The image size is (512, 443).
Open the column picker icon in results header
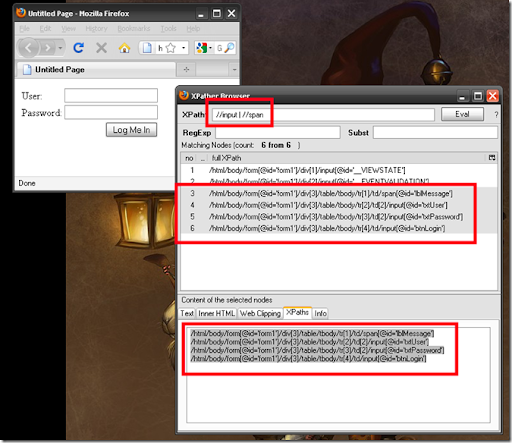click(492, 158)
